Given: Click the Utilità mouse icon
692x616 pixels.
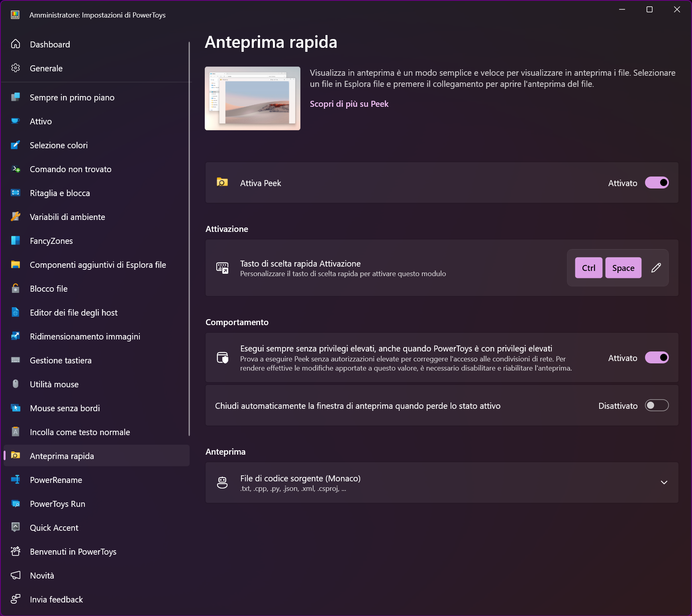Looking at the screenshot, I should pos(16,384).
